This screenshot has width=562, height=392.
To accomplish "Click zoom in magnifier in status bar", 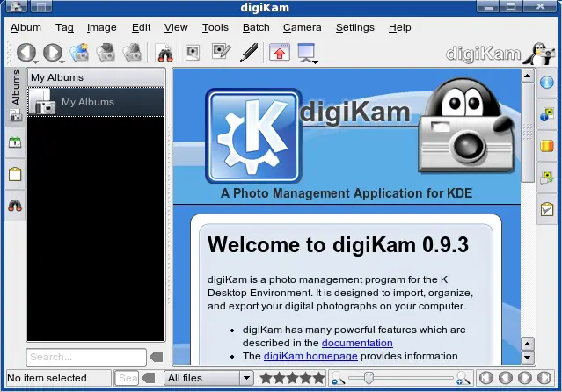I will click(x=463, y=379).
